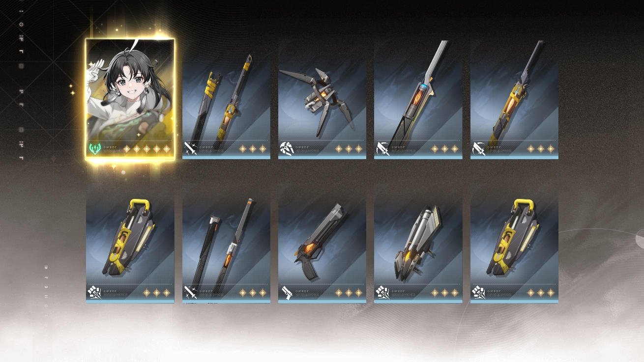Image resolution: width=644 pixels, height=362 pixels.
Task: Open yellow rectifier card below the character card
Action: pos(130,243)
